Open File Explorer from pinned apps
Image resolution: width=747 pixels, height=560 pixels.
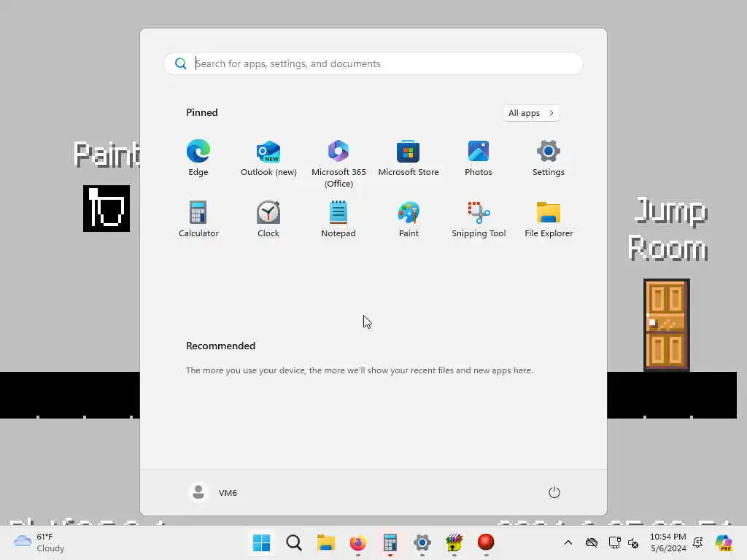click(x=549, y=219)
